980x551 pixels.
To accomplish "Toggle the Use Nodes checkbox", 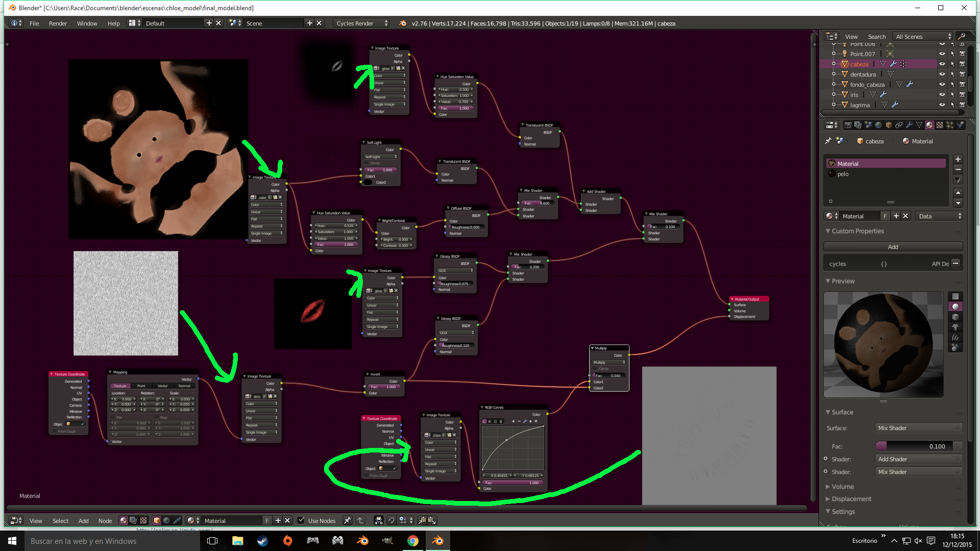I will click(x=301, y=520).
